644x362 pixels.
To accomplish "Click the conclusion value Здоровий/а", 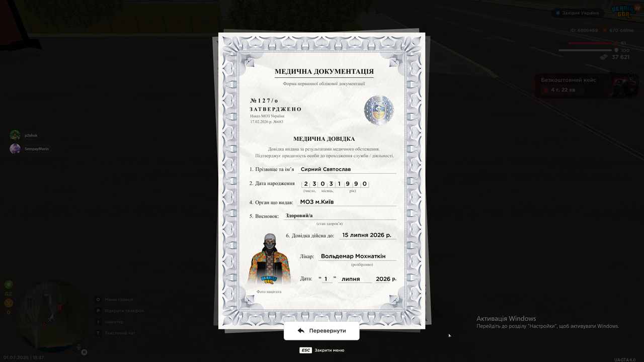I will 299,216.
